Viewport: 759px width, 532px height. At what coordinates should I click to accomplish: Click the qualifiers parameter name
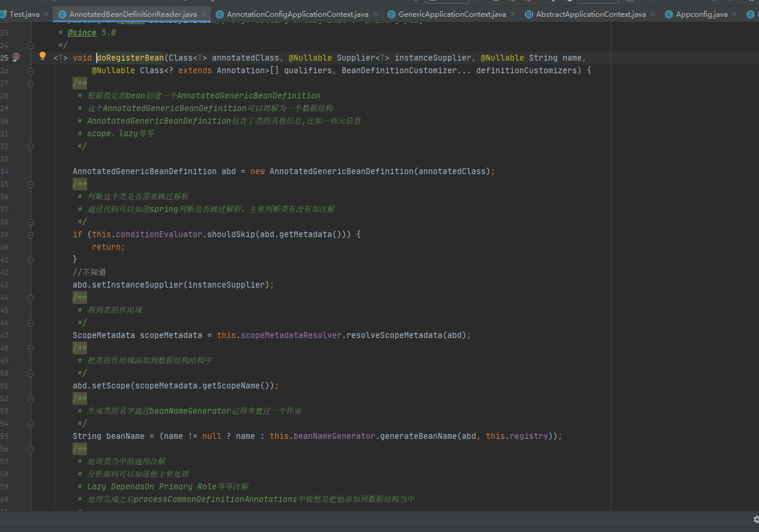click(308, 70)
